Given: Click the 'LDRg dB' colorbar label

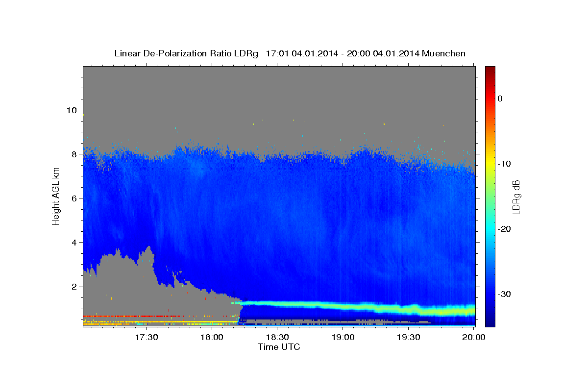Looking at the screenshot, I should tap(515, 196).
